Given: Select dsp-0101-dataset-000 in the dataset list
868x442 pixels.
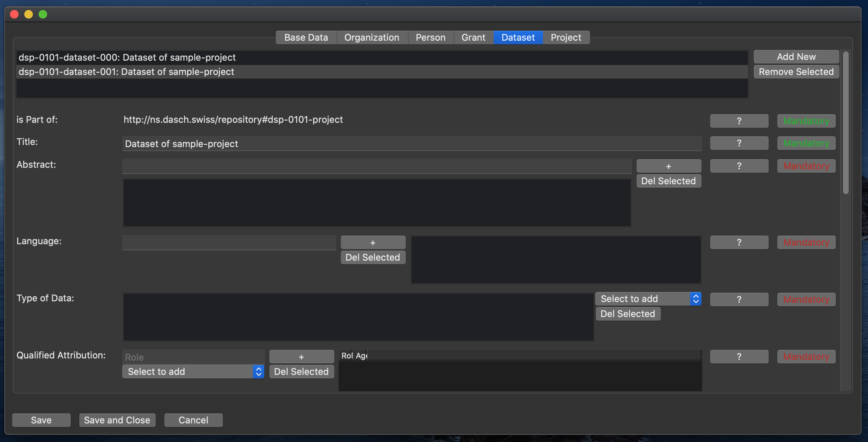Looking at the screenshot, I should 382,57.
